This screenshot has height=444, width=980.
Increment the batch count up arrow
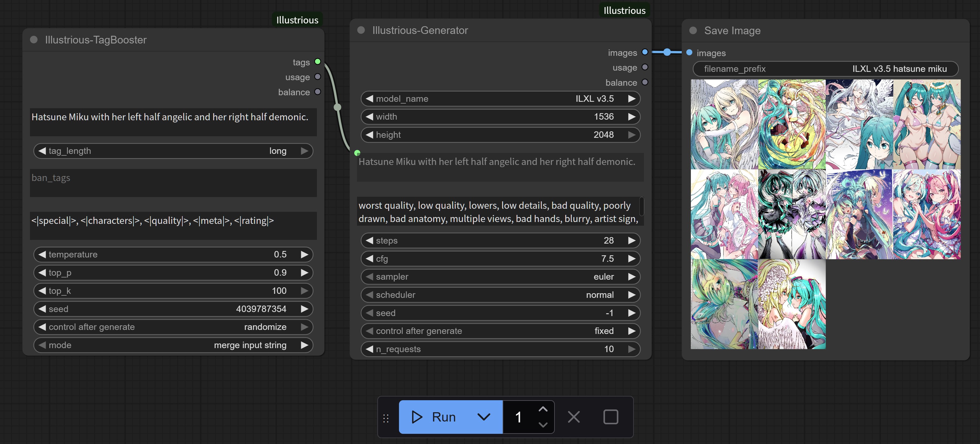[x=543, y=409]
